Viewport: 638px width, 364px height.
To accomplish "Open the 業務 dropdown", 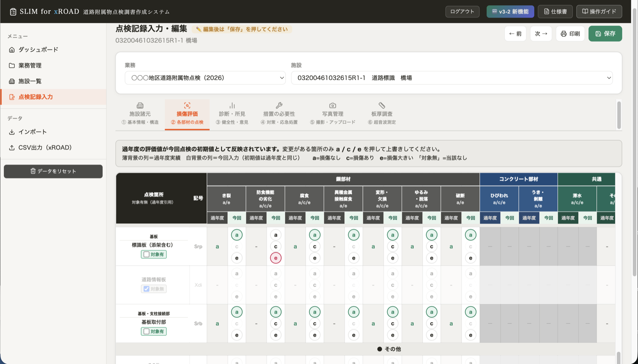I will [205, 78].
